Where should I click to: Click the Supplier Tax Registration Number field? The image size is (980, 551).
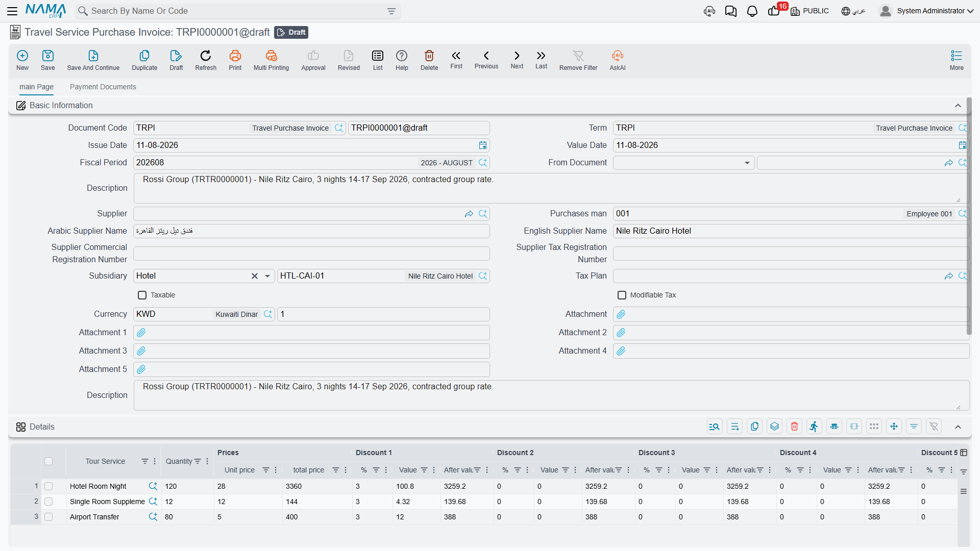[791, 254]
